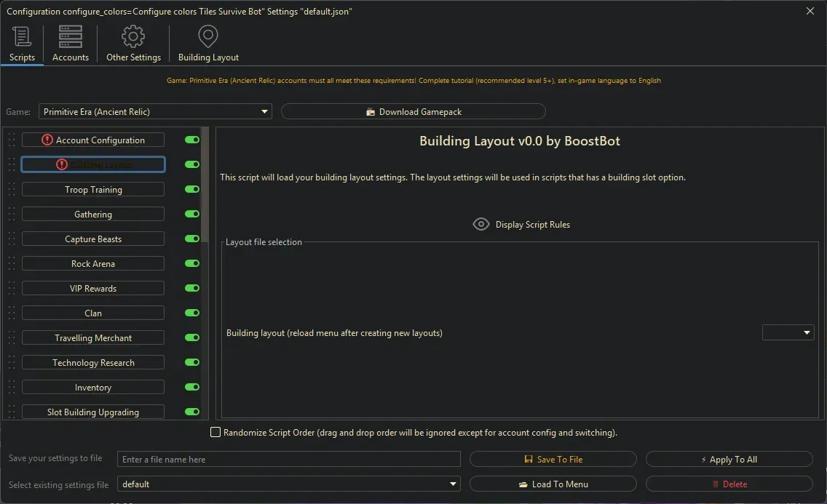The height and width of the screenshot is (504, 827).
Task: Open Other Settings via the gear icon
Action: pos(133,36)
